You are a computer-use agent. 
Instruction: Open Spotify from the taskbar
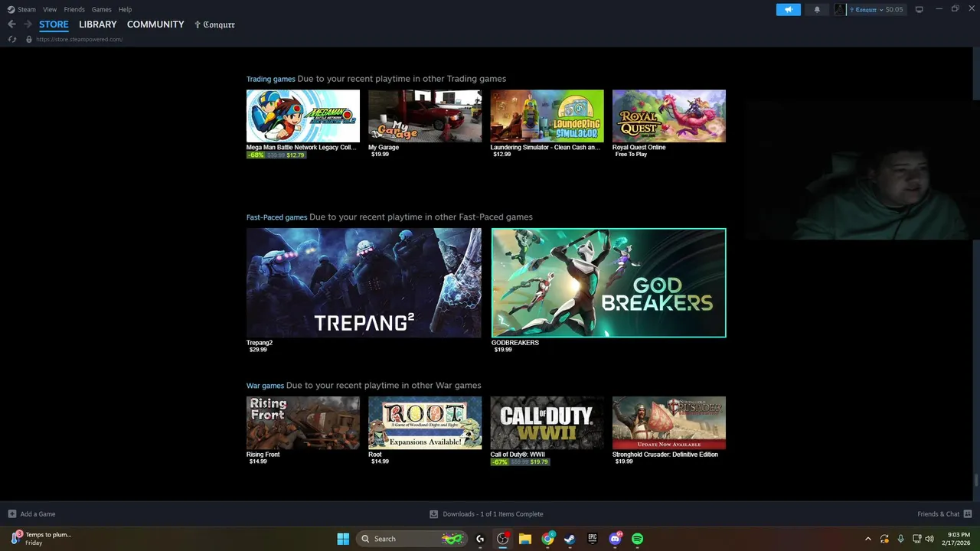638,539
